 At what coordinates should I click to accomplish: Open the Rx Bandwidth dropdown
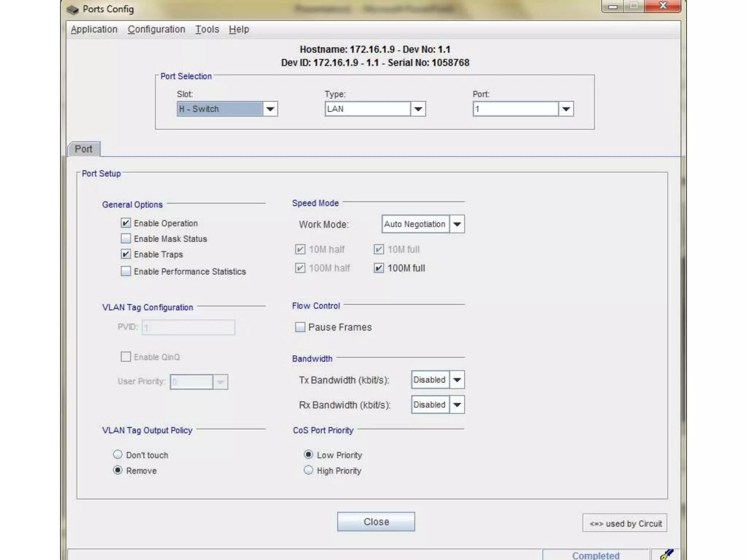click(457, 405)
